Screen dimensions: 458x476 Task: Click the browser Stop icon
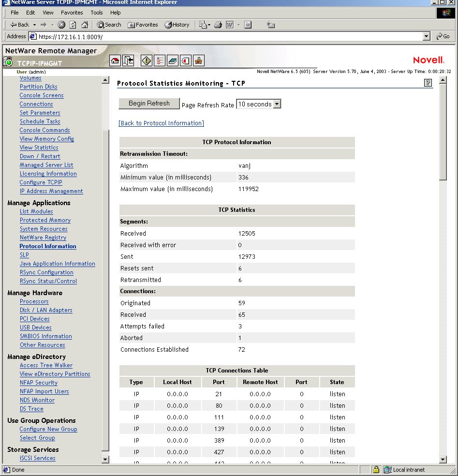click(61, 25)
